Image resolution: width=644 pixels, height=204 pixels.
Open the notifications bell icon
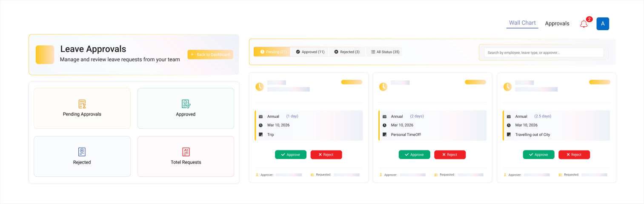tap(584, 24)
